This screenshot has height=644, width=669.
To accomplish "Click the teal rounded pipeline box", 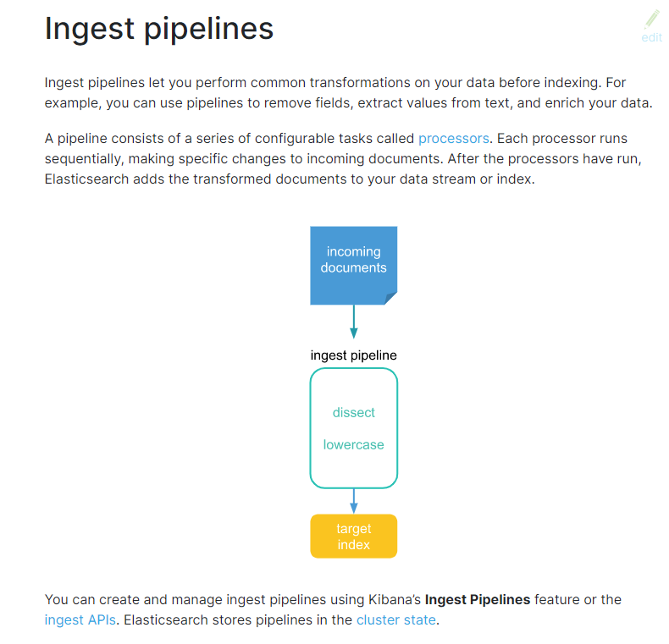I will [354, 428].
